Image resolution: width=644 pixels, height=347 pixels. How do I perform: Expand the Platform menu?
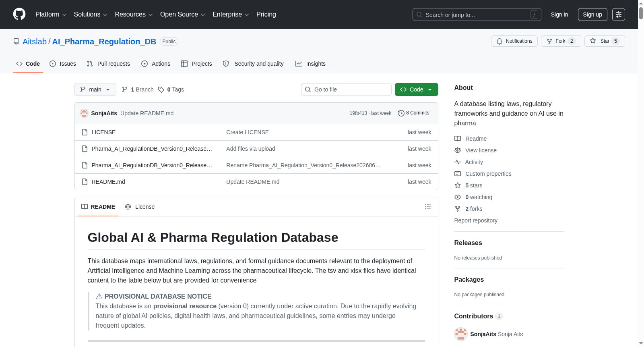tap(51, 15)
